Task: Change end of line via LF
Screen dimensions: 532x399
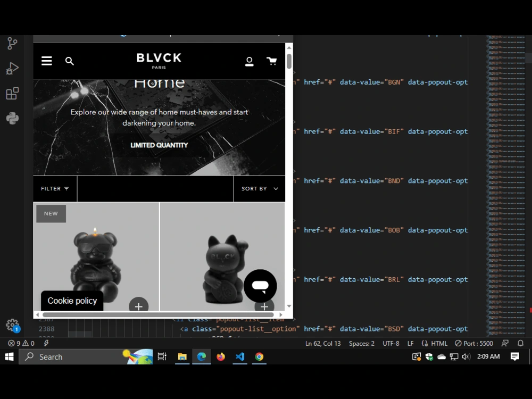Action: [x=410, y=343]
